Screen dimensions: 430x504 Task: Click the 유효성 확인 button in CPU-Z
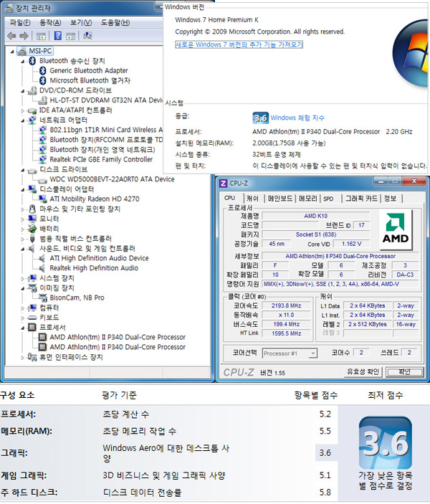point(363,372)
